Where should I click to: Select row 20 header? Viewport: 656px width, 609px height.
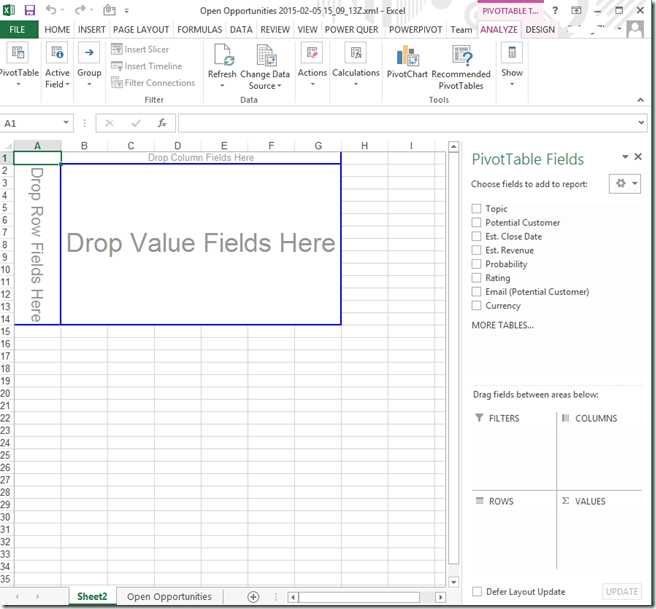tap(5, 393)
